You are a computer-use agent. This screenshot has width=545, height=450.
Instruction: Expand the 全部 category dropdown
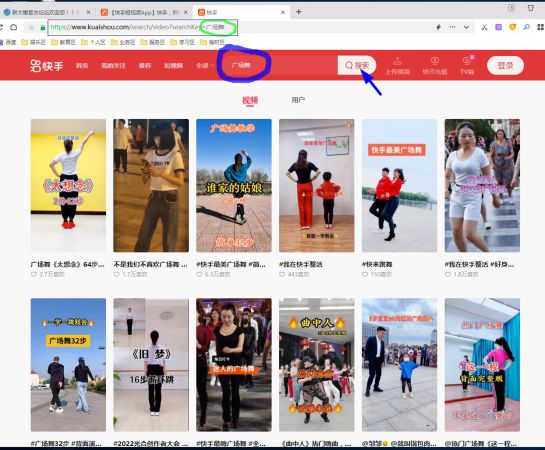pyautogui.click(x=205, y=65)
